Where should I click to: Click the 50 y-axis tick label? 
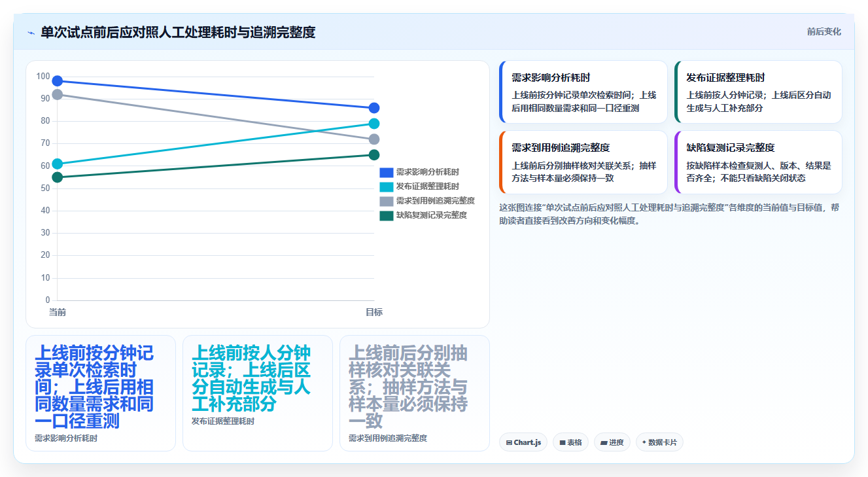click(45, 188)
